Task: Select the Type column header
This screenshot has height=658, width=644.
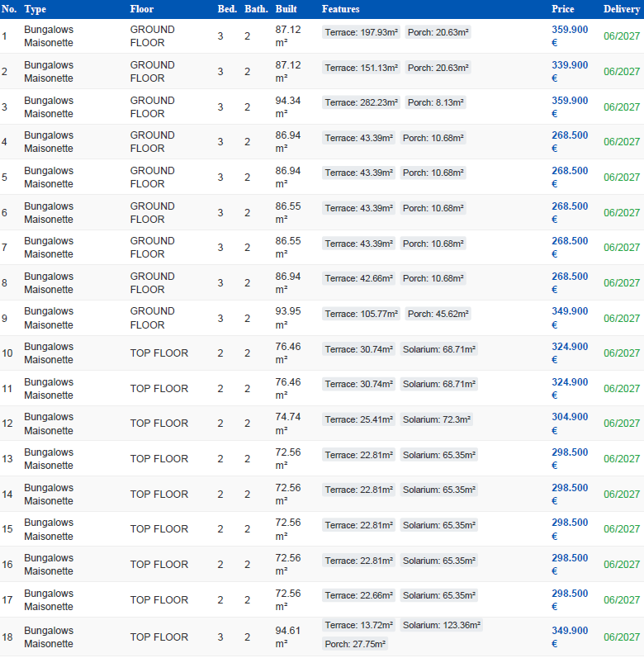Action: [35, 9]
